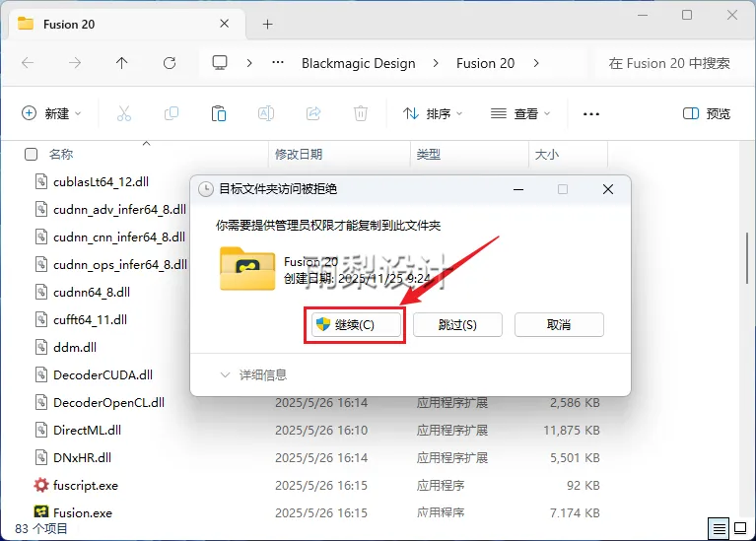Click Fusion 20 in the breadcrumb path
The height and width of the screenshot is (541, 756).
tap(486, 63)
